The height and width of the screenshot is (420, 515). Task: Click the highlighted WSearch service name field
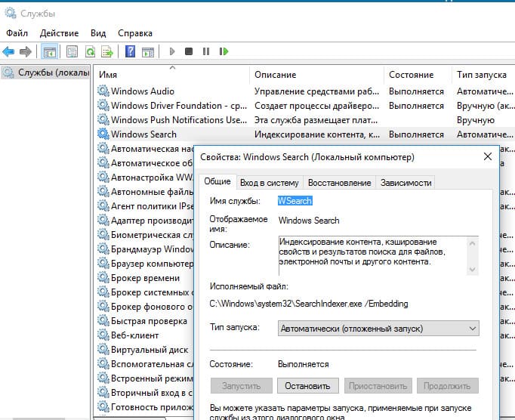(x=295, y=201)
